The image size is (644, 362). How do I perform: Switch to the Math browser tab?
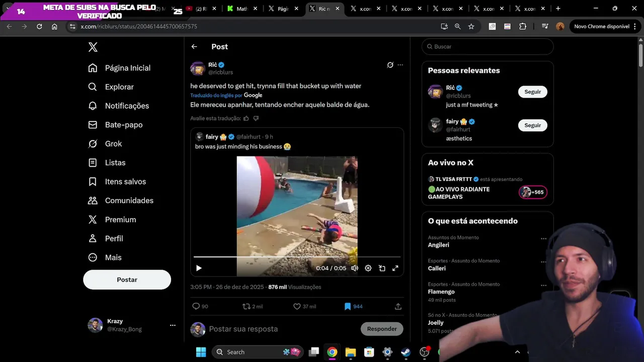[243, 9]
